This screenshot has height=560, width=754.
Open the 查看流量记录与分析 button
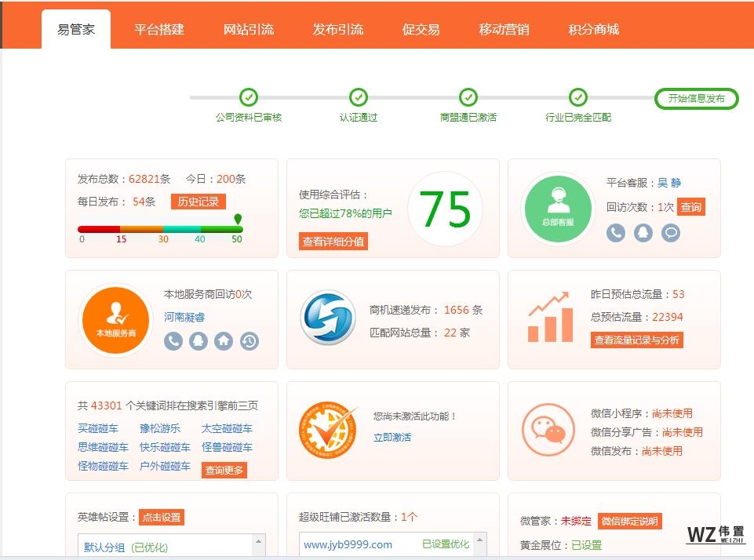636,340
